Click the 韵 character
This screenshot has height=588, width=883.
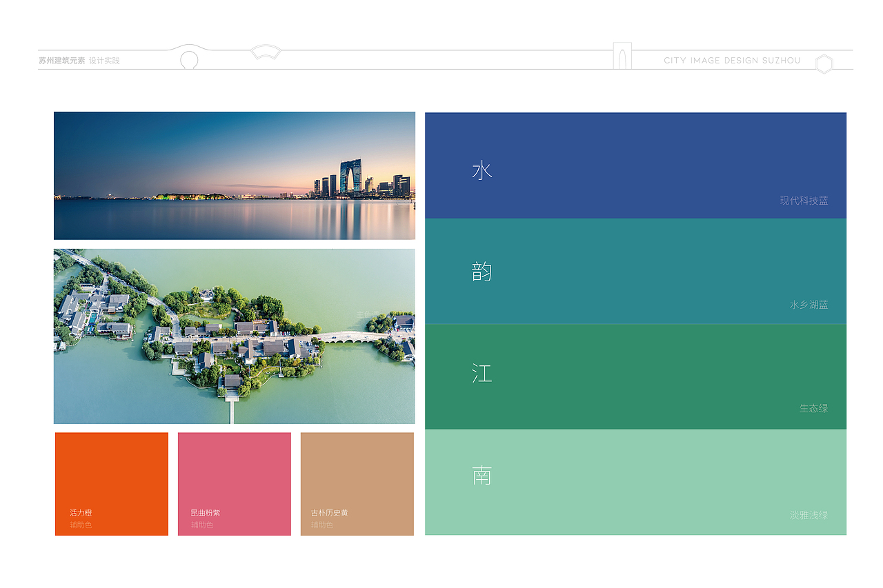(482, 272)
